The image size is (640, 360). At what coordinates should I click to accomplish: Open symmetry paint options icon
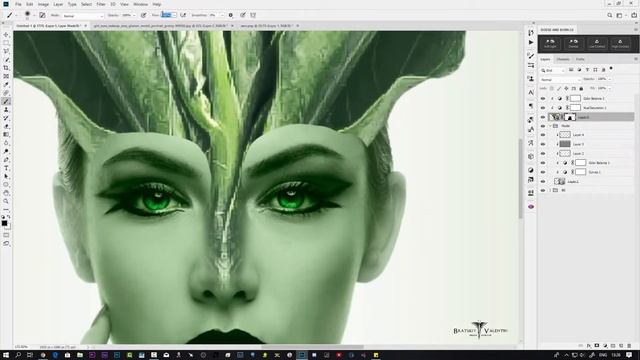[x=253, y=15]
